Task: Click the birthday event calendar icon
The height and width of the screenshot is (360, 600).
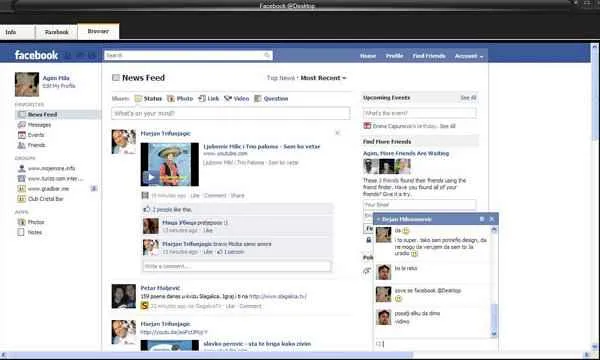Action: 367,126
